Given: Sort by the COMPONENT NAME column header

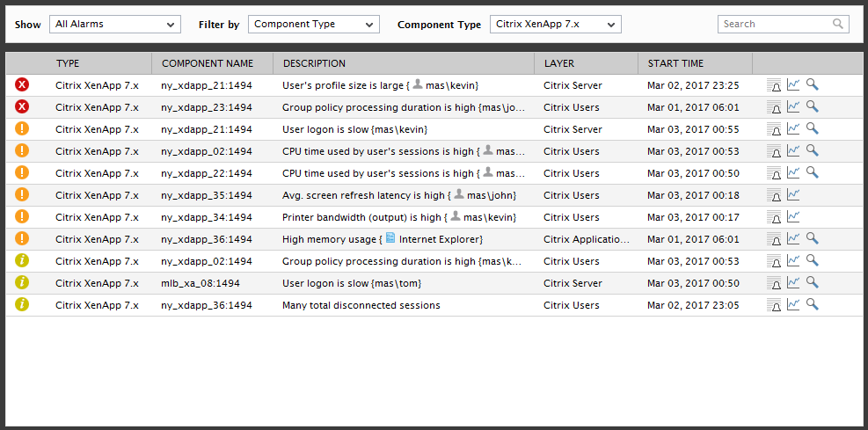Looking at the screenshot, I should pos(208,63).
